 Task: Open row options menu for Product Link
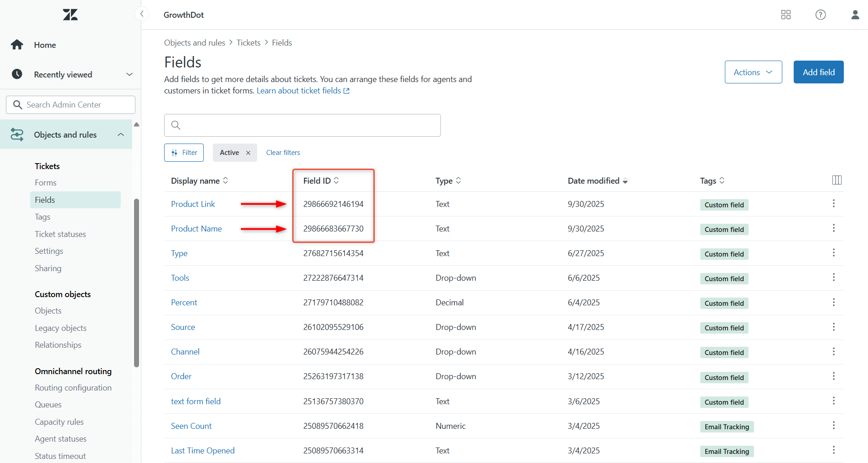coord(833,203)
